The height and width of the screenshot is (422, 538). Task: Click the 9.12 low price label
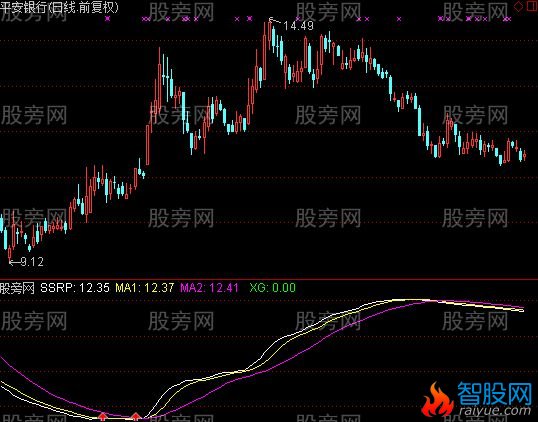coord(32,262)
